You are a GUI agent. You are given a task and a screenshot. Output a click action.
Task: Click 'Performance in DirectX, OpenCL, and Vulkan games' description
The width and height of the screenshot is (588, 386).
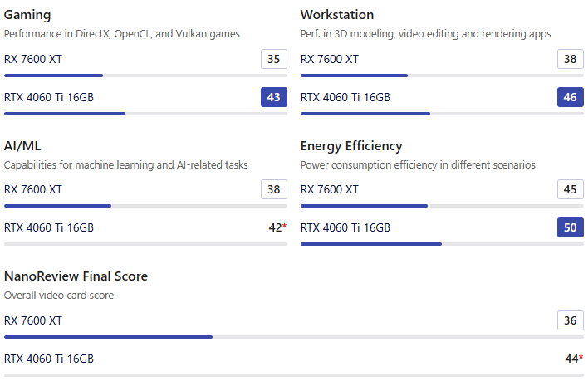click(x=122, y=34)
